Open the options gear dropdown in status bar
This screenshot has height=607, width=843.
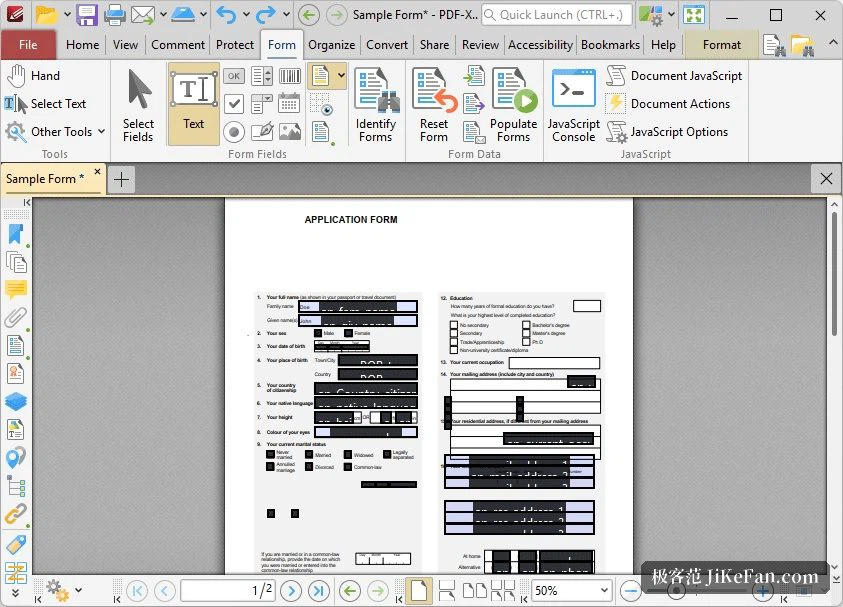click(x=79, y=590)
